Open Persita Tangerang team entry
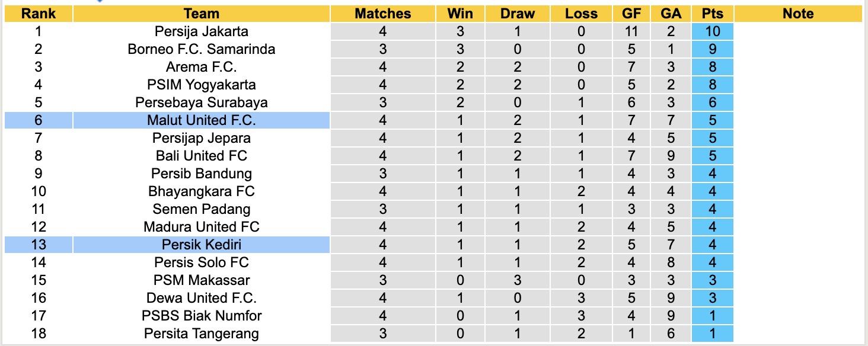Image resolution: width=868 pixels, height=346 pixels. [x=202, y=334]
